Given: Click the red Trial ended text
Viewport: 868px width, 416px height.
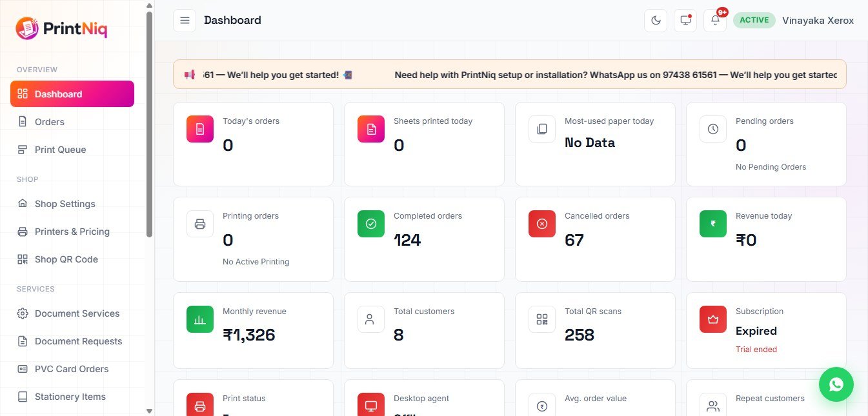Looking at the screenshot, I should click(756, 350).
